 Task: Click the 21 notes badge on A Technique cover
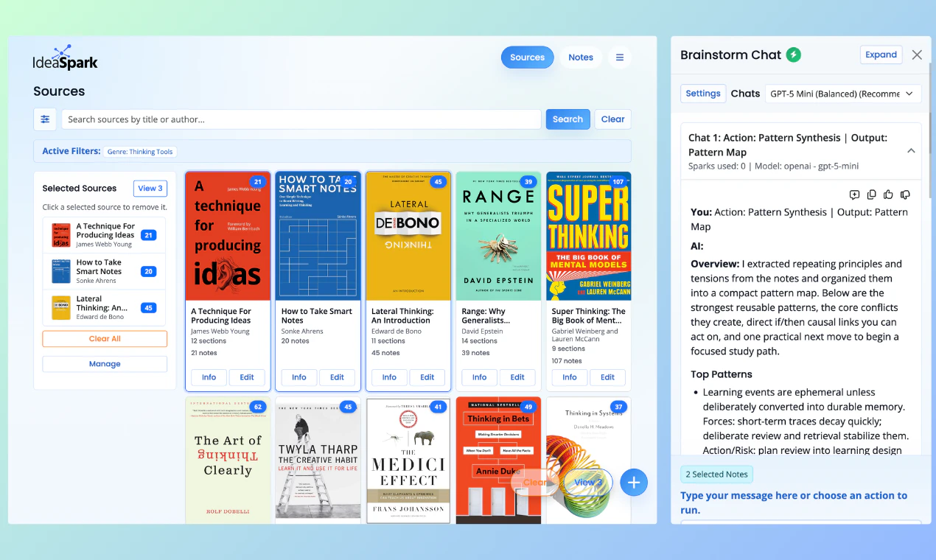tap(257, 181)
